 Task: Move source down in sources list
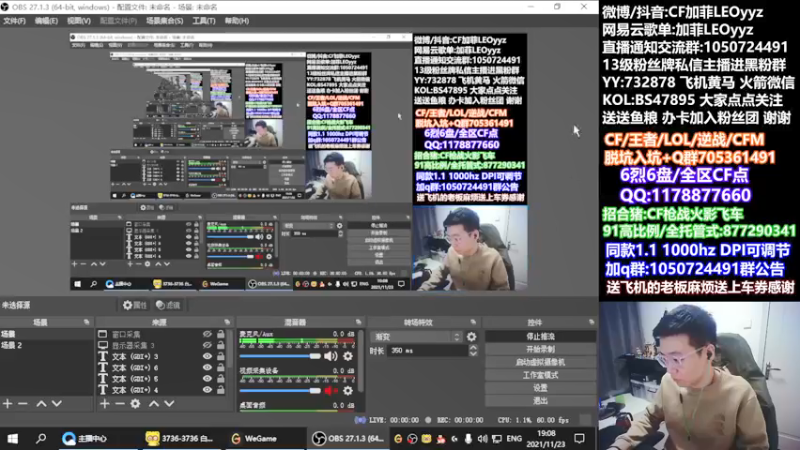(169, 404)
